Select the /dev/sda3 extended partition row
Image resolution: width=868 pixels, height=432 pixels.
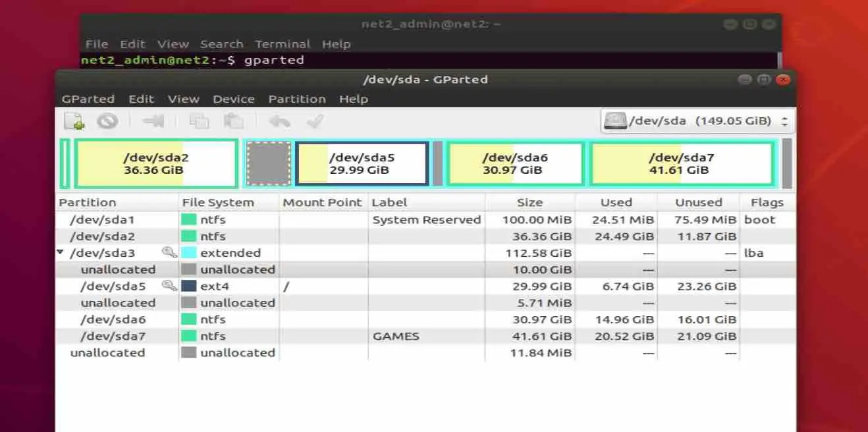tap(425, 253)
